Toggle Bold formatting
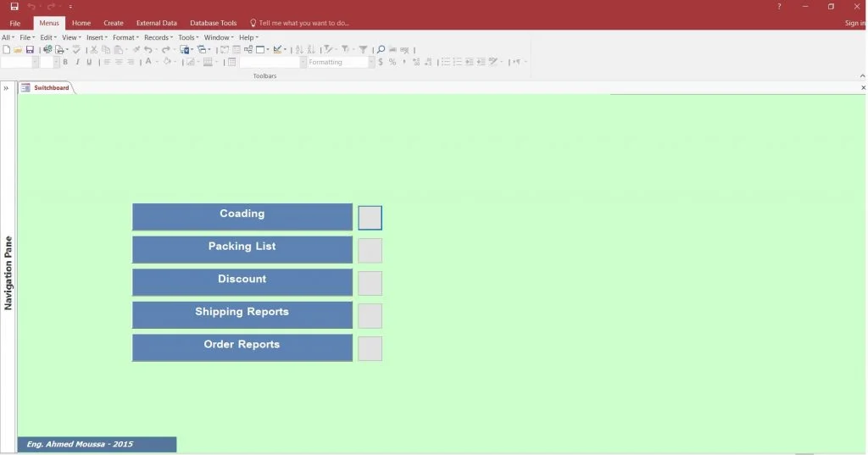 coord(65,62)
